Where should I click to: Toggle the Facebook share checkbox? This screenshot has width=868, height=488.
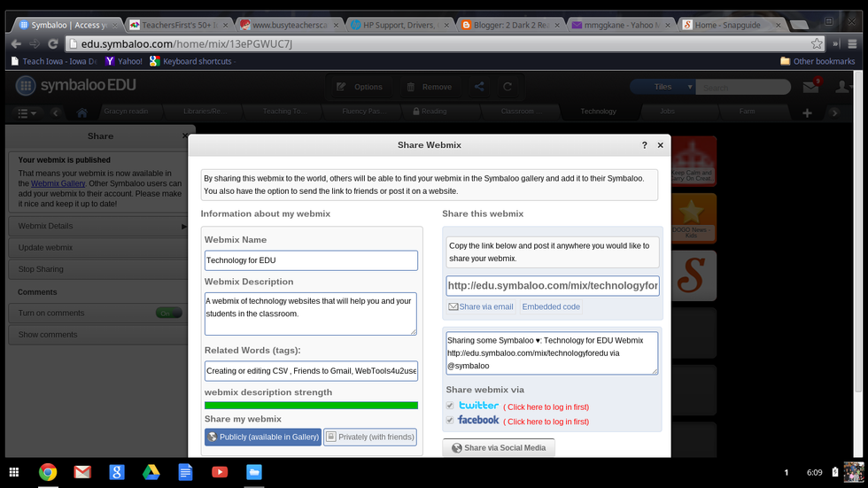(x=452, y=421)
